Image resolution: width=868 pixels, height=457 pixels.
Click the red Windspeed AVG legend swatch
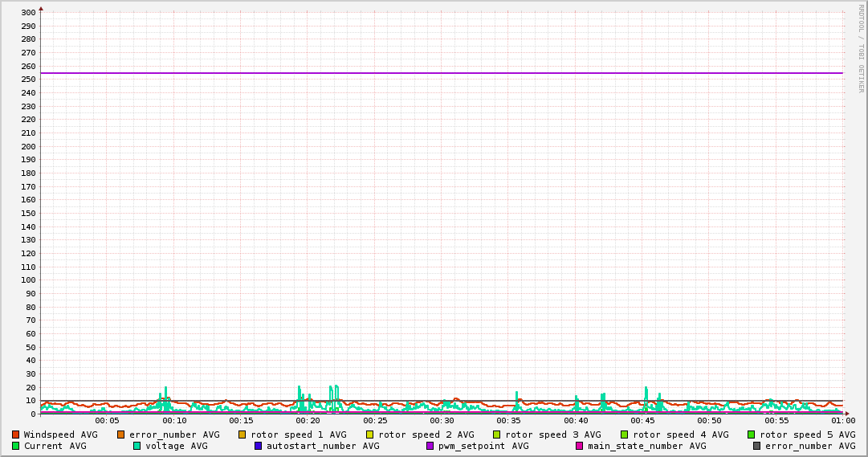pos(15,435)
